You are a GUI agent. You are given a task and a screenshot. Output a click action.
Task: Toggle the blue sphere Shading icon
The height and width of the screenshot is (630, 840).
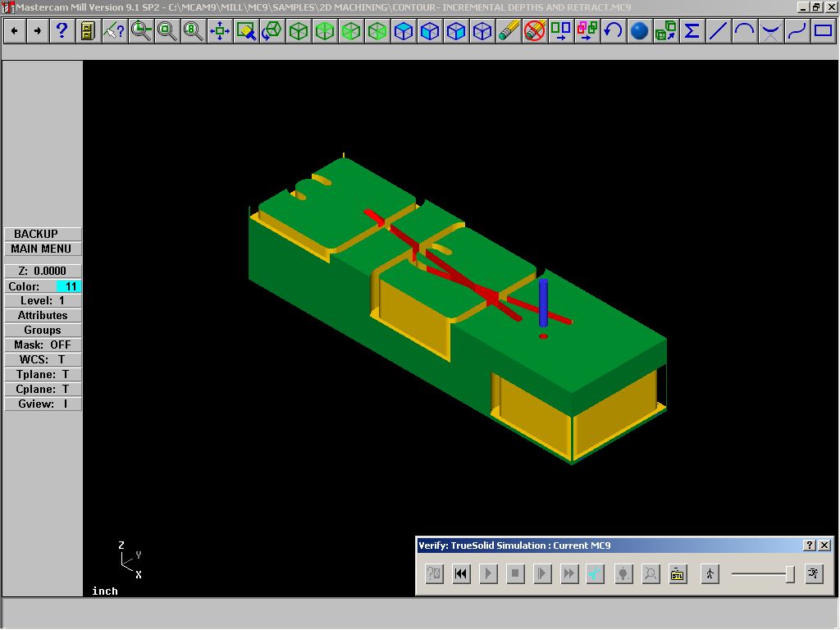pos(640,31)
